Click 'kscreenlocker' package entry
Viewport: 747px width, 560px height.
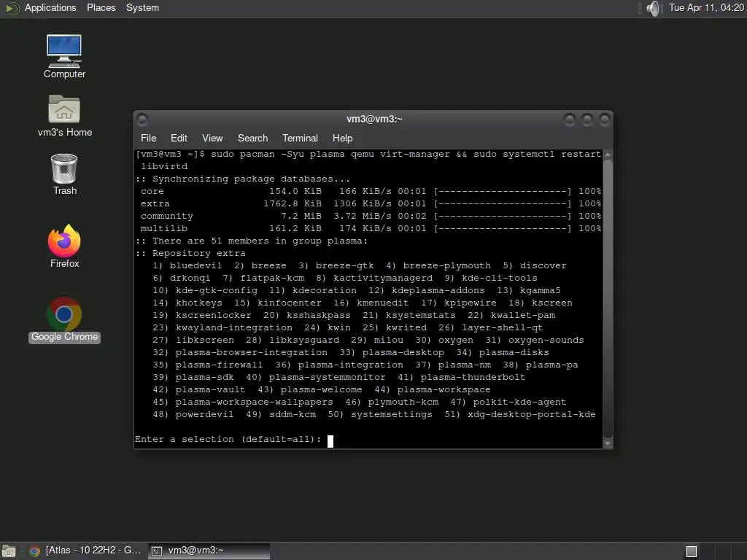pos(214,315)
